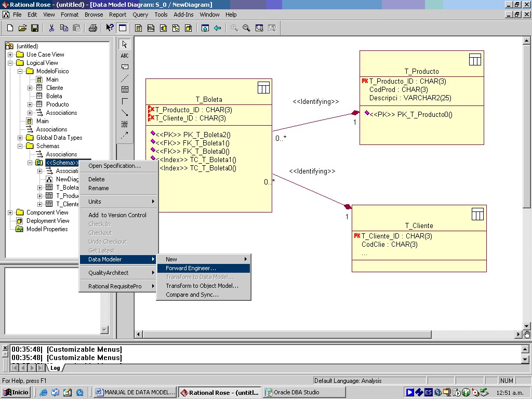Select the Boleta class in tree
532x399 pixels.
pyautogui.click(x=54, y=96)
